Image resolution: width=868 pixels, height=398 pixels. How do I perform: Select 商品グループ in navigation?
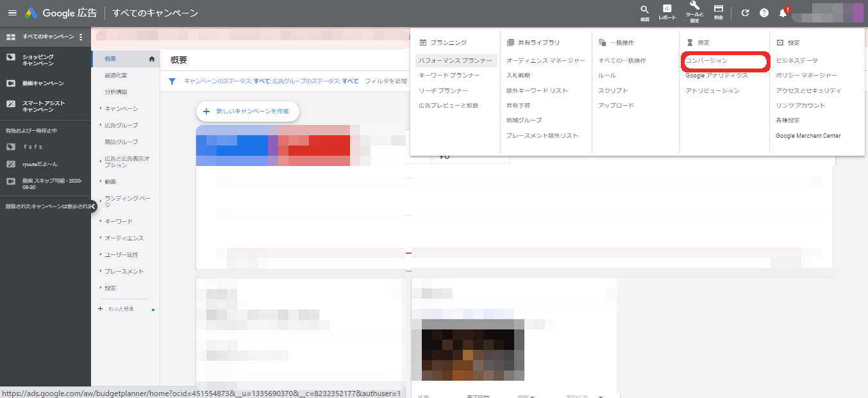click(121, 142)
